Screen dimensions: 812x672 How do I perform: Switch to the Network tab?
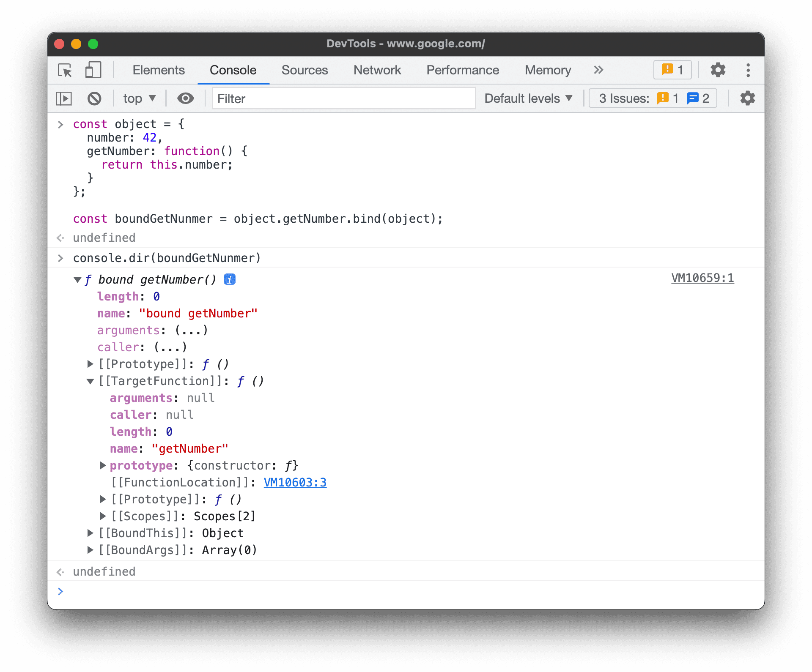376,69
